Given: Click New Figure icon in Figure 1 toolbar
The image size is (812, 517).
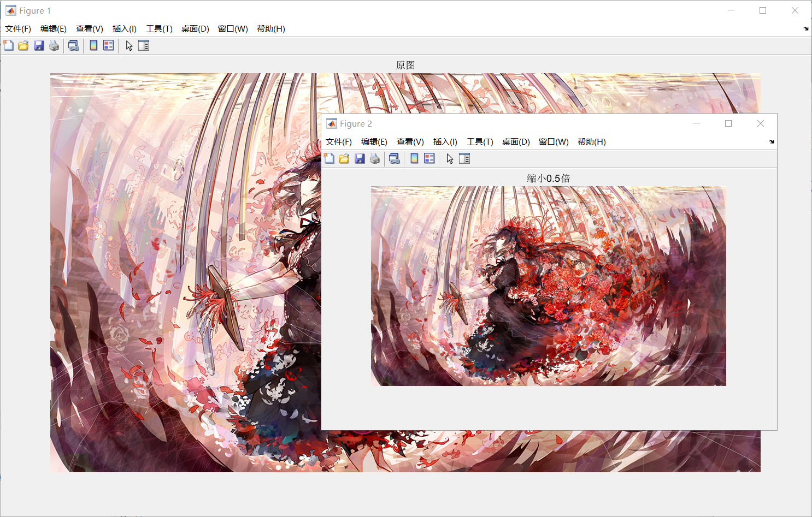Looking at the screenshot, I should (x=8, y=45).
